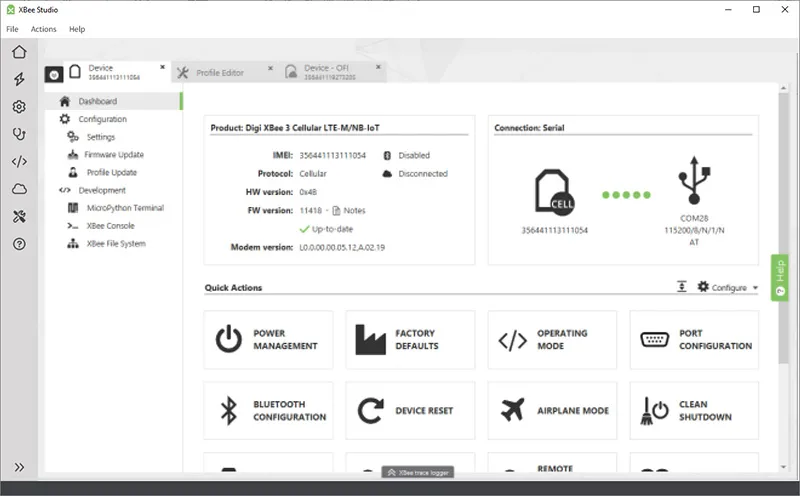The height and width of the screenshot is (496, 800).
Task: Open the Configure dropdown
Action: click(x=728, y=287)
